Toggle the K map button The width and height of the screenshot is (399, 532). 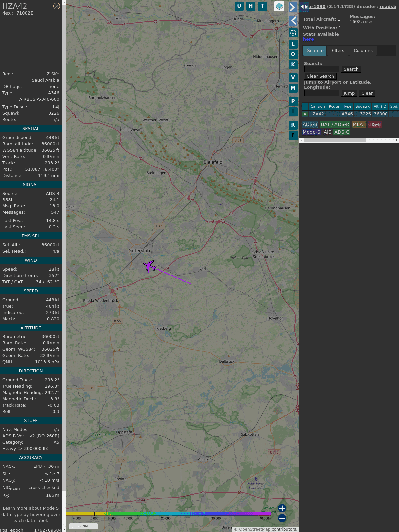point(293,65)
